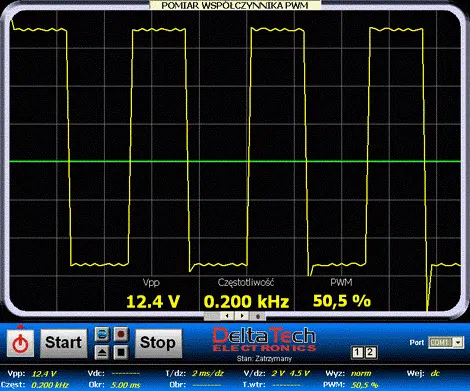Click the Start button
The height and width of the screenshot is (391, 470).
tap(63, 343)
